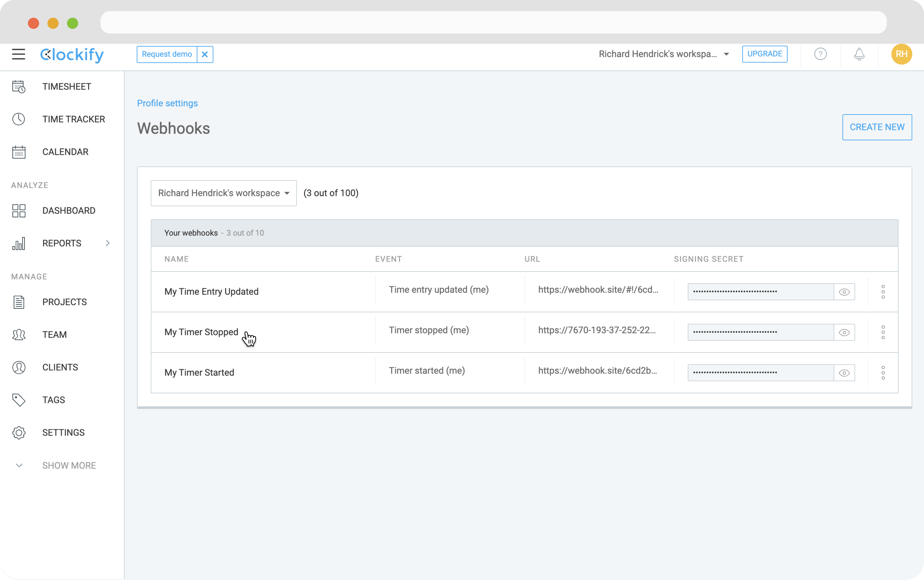Open options menu for My Time Entry Updated
Screen dimensions: 924x580
pos(883,292)
